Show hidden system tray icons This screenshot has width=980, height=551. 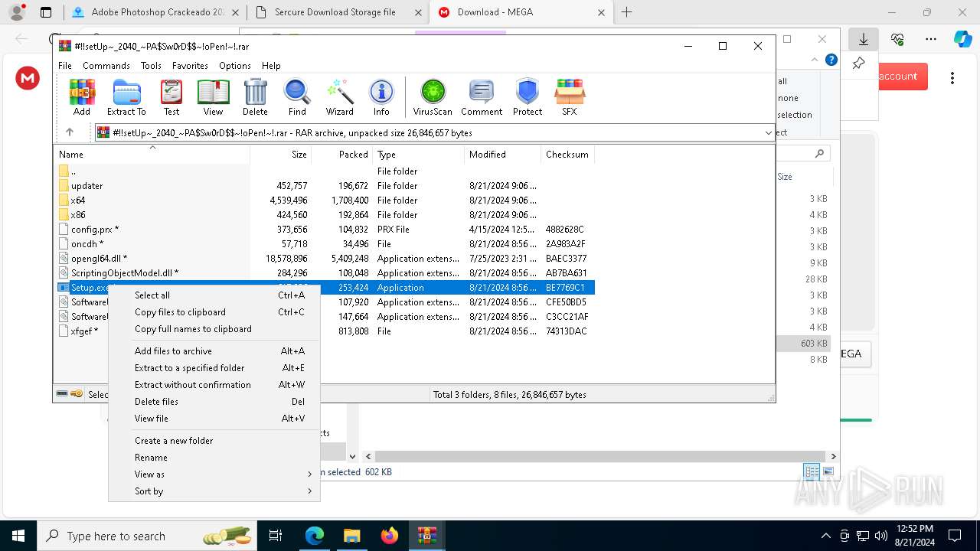click(x=825, y=536)
